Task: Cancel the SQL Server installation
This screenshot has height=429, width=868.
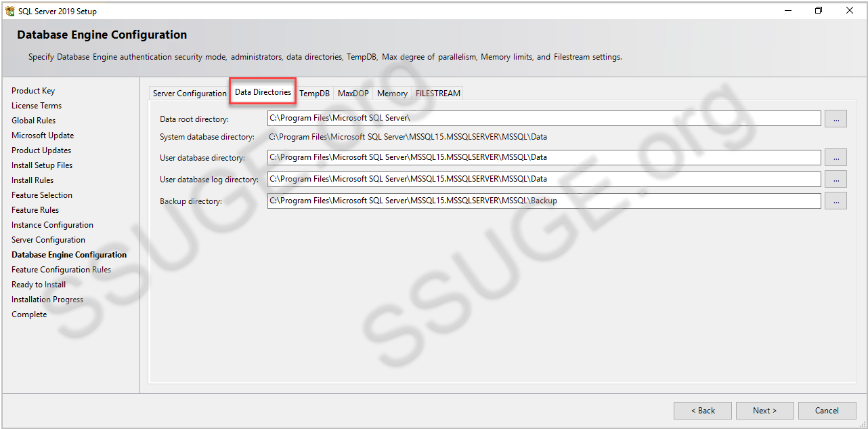Action: 827,410
